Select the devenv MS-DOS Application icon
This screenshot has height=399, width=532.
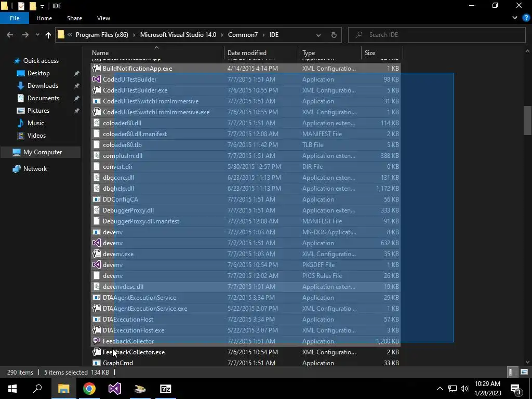96,232
